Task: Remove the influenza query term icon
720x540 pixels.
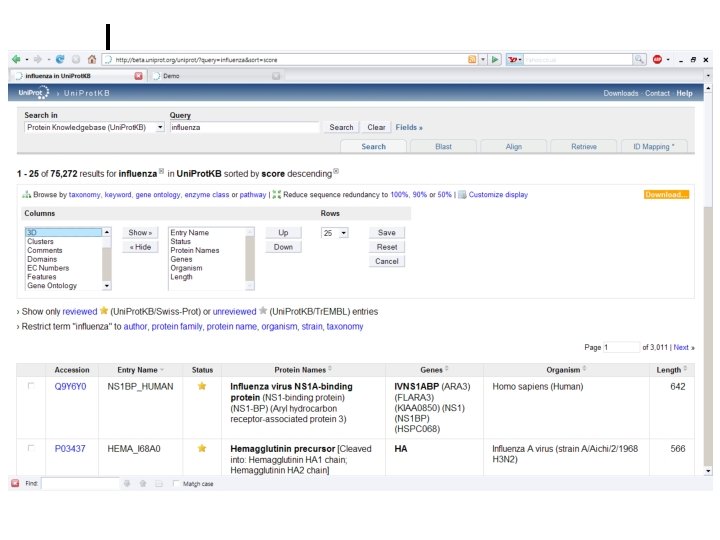Action: [x=161, y=171]
